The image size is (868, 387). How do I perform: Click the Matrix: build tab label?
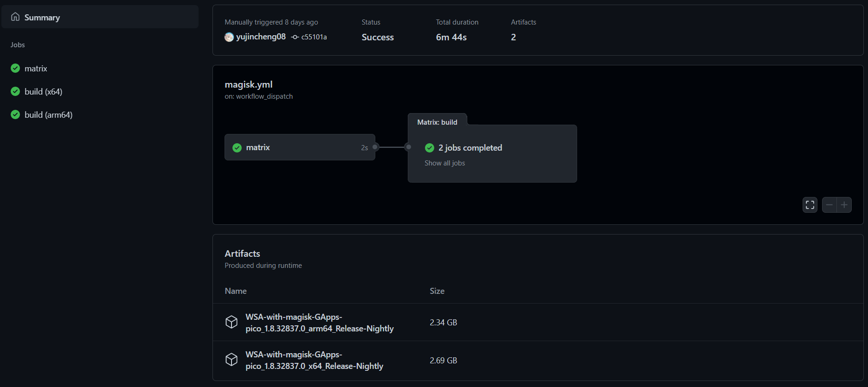(437, 122)
